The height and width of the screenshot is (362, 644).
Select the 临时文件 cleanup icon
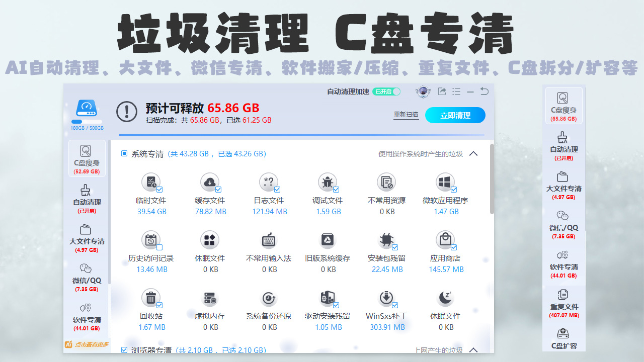[151, 182]
